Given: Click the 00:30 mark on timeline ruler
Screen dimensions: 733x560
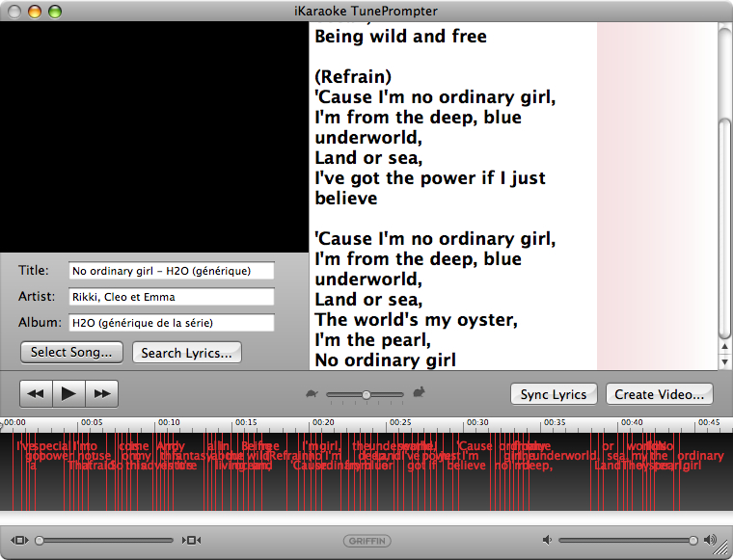Looking at the screenshot, I should [477, 422].
